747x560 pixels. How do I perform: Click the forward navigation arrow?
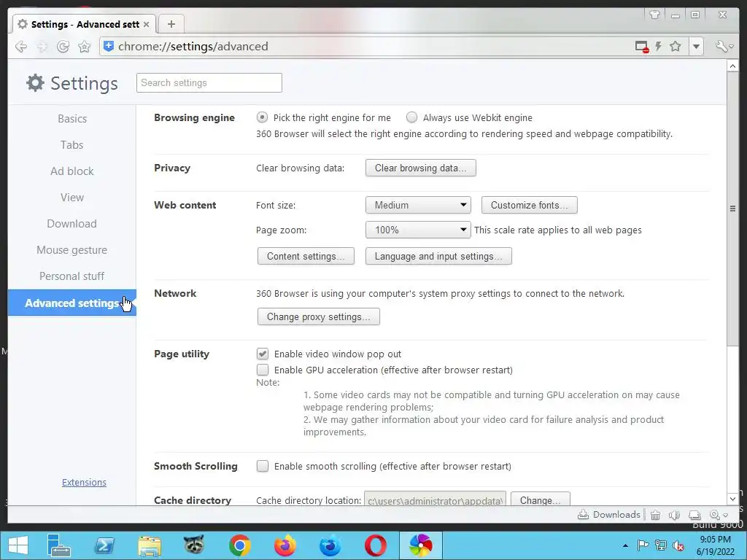point(42,46)
